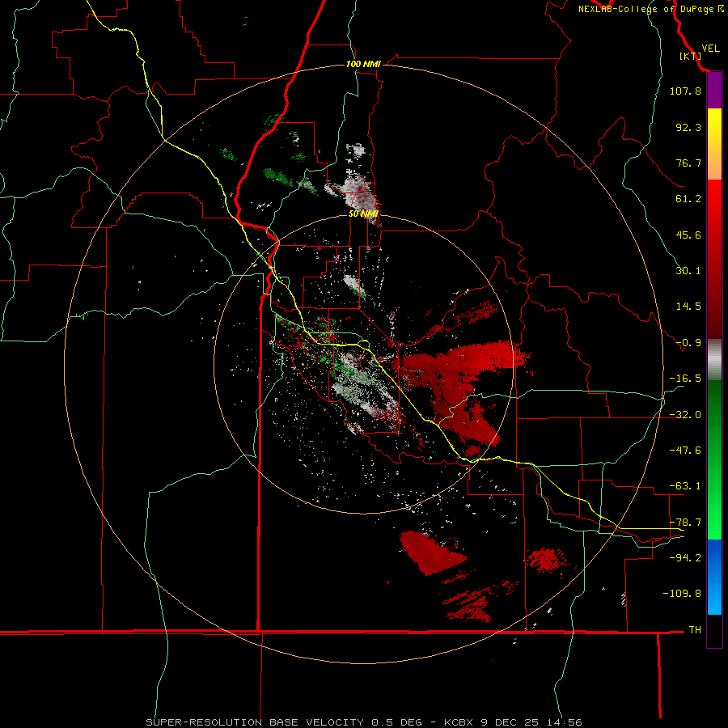
Task: Pick the yellow-orange segment on the color bar
Action: click(714, 144)
